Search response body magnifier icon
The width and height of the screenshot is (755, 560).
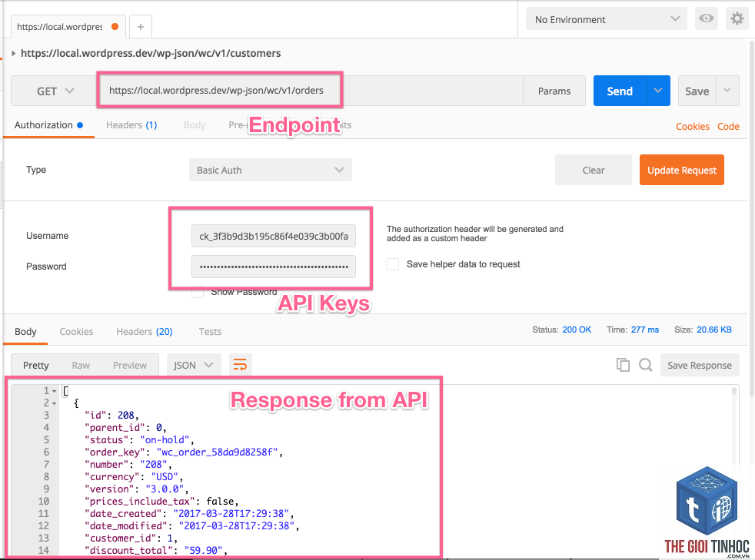pyautogui.click(x=645, y=365)
